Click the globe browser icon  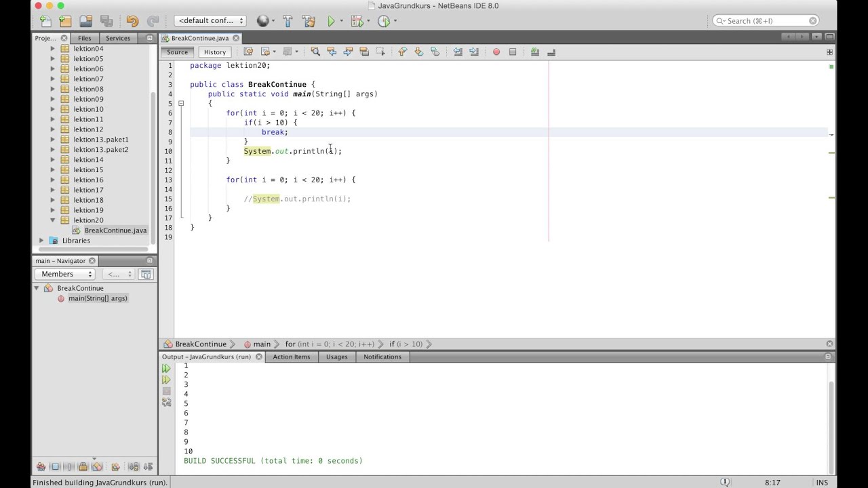click(x=262, y=21)
